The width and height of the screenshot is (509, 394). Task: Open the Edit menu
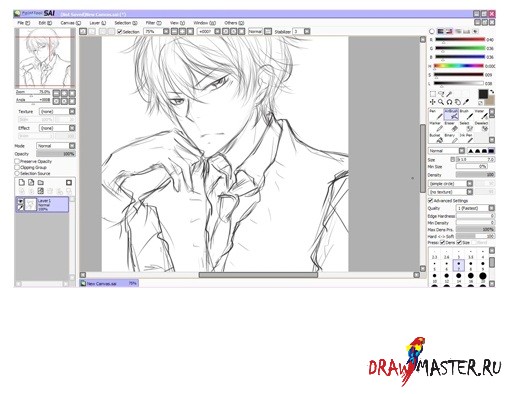45,23
